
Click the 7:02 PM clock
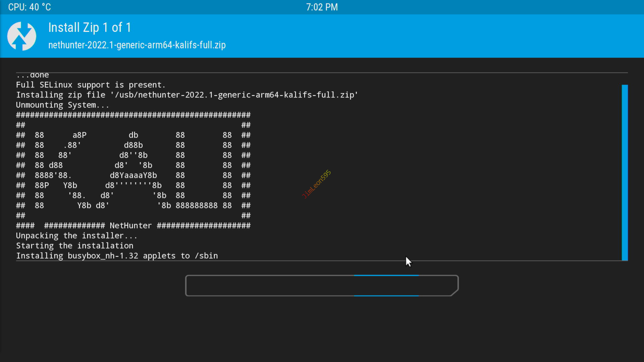(322, 7)
